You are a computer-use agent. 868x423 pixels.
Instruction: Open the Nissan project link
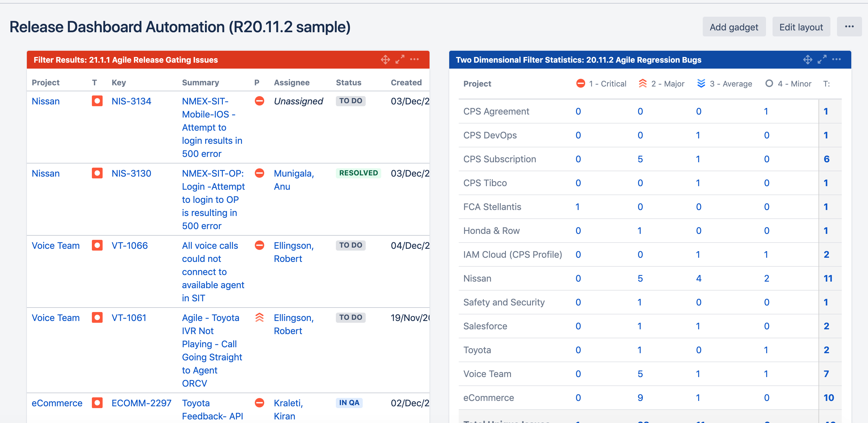pyautogui.click(x=46, y=101)
